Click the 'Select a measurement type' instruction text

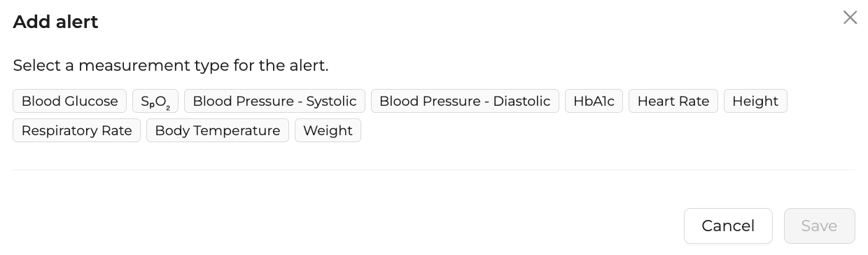(x=171, y=66)
